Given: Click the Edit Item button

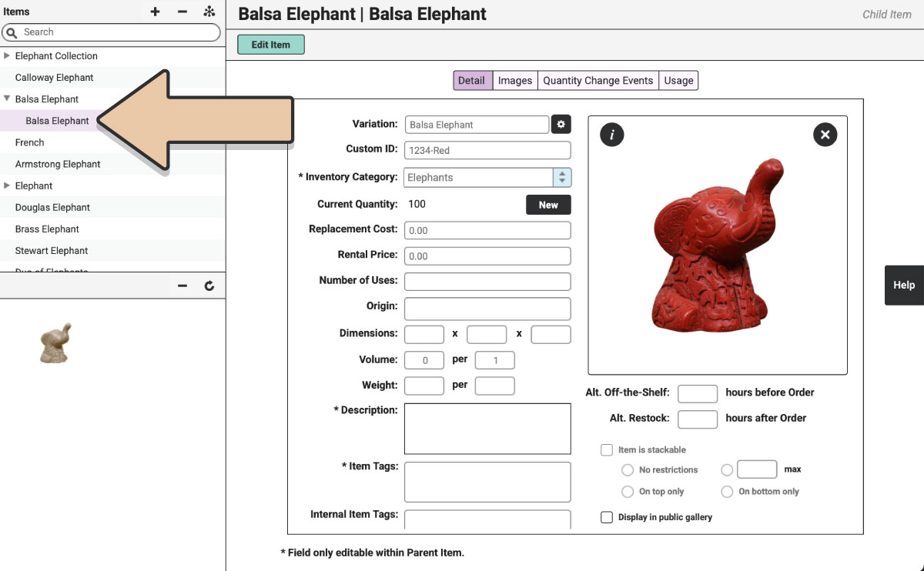Looking at the screenshot, I should [271, 45].
